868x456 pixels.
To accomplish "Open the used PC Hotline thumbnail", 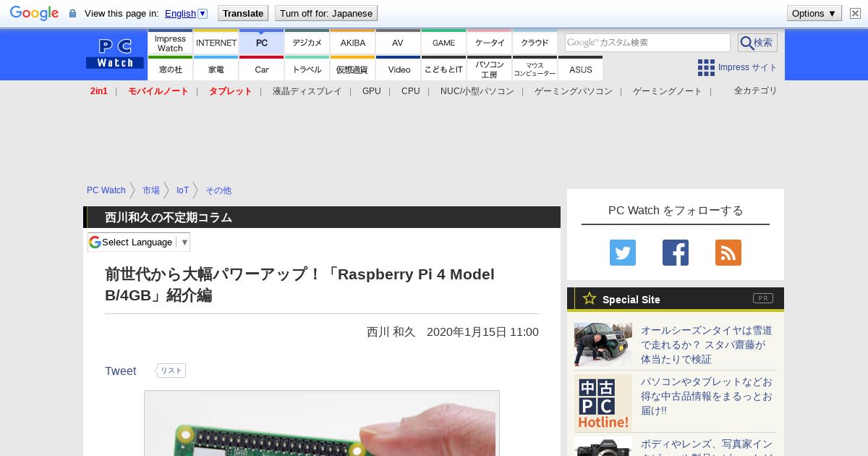I will (x=603, y=402).
